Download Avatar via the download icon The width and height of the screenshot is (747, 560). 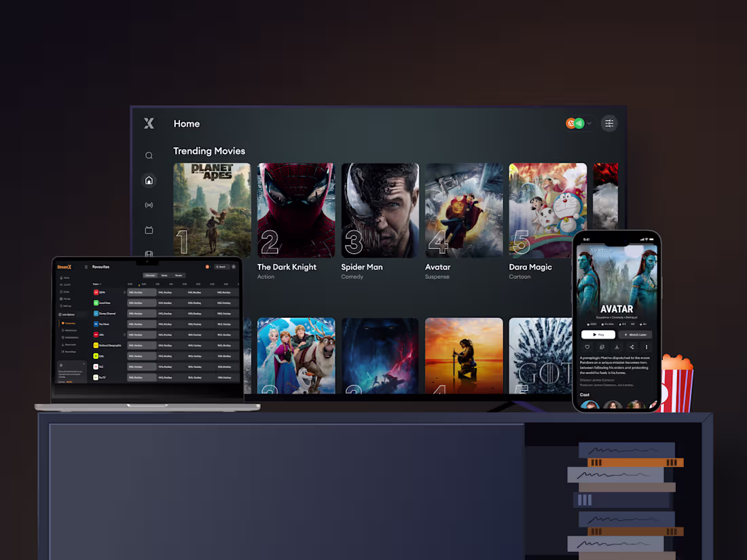617,348
